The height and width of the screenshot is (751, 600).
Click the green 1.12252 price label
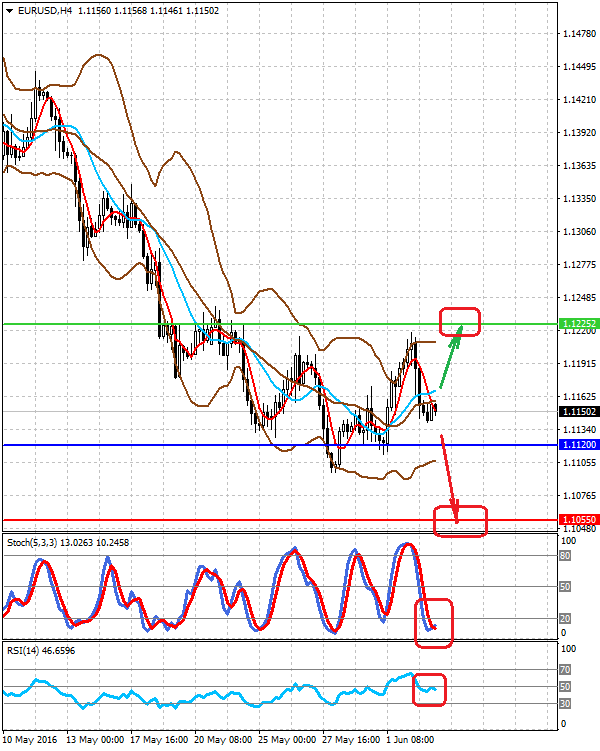[579, 324]
